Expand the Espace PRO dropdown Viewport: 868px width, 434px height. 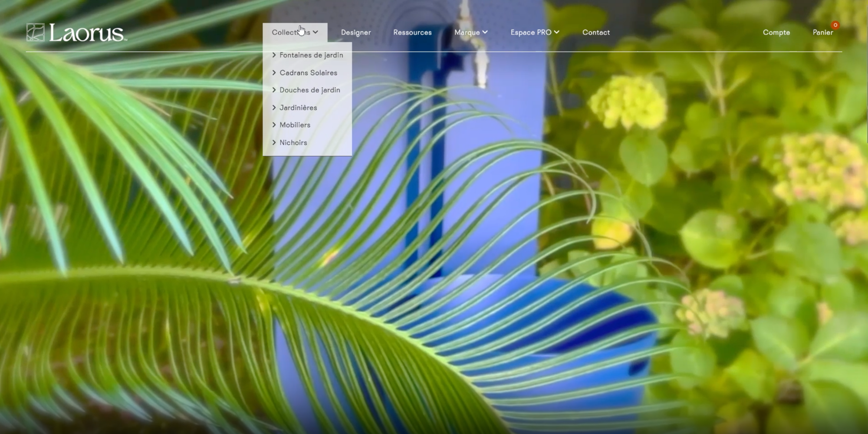[x=535, y=33]
